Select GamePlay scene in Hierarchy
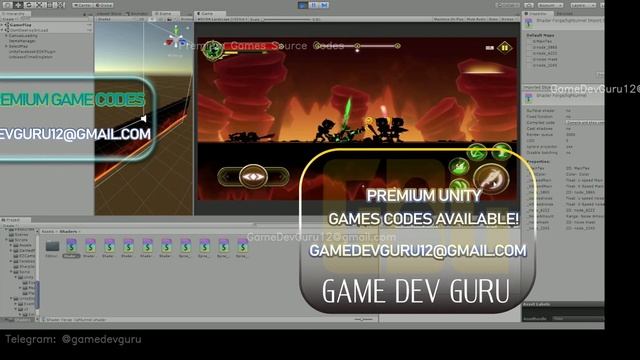 [x=20, y=25]
